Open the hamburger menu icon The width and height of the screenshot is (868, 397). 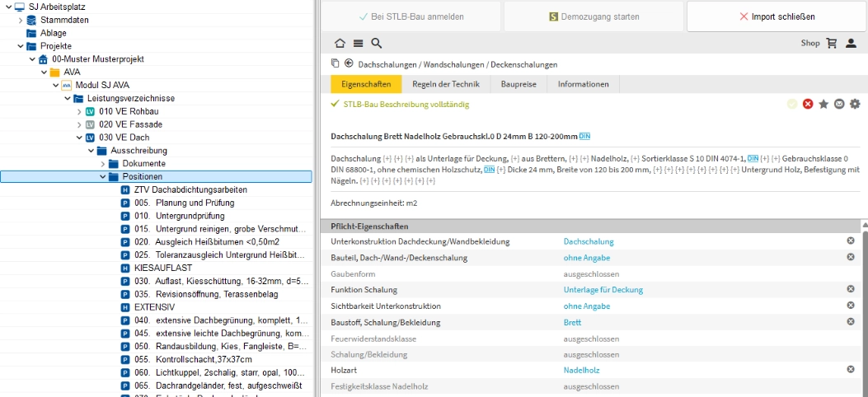pos(358,44)
